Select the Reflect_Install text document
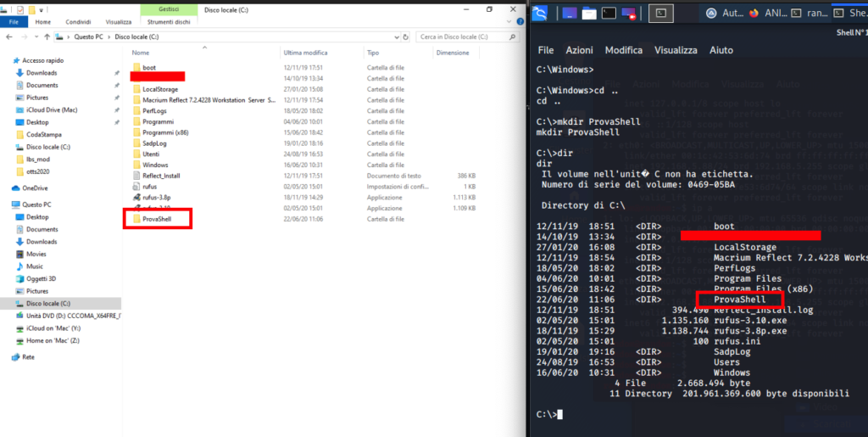 pos(161,176)
